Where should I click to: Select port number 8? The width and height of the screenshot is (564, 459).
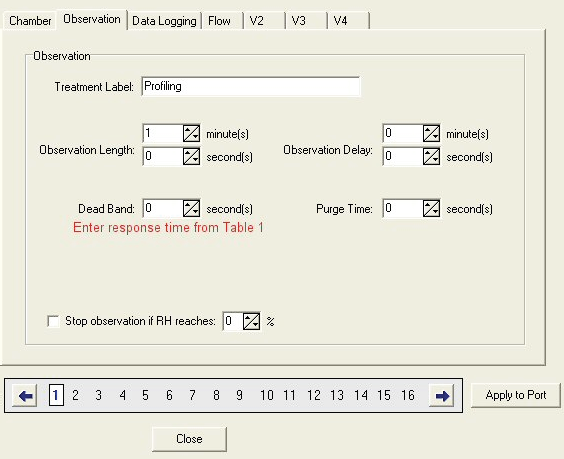click(x=216, y=395)
